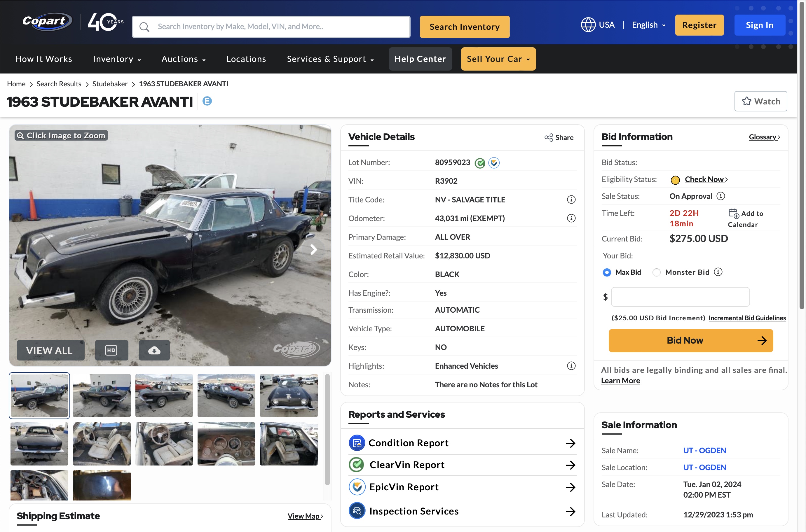The image size is (806, 532).
Task: Click the HD image button
Action: coord(111,350)
